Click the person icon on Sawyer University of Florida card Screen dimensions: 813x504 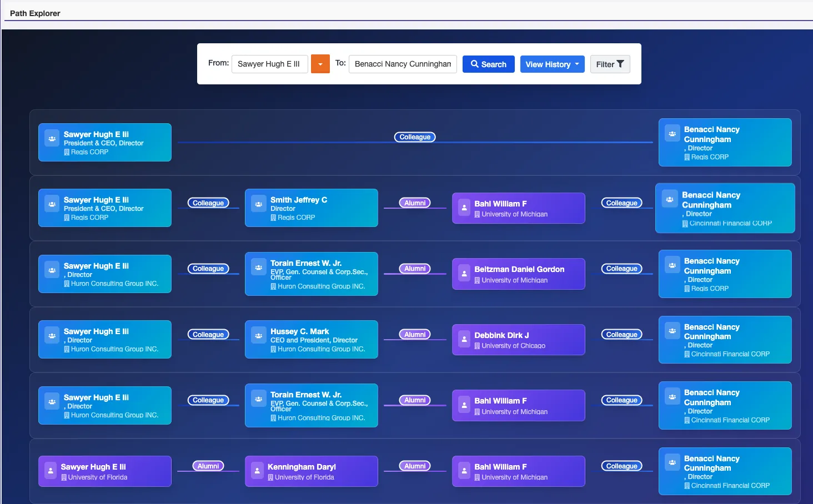(51, 471)
